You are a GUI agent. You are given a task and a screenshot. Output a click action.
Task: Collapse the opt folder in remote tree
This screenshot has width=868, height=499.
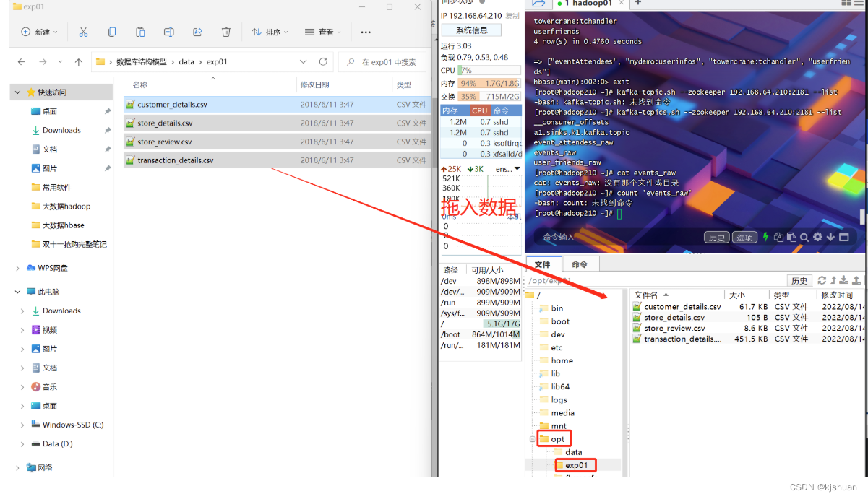(533, 439)
